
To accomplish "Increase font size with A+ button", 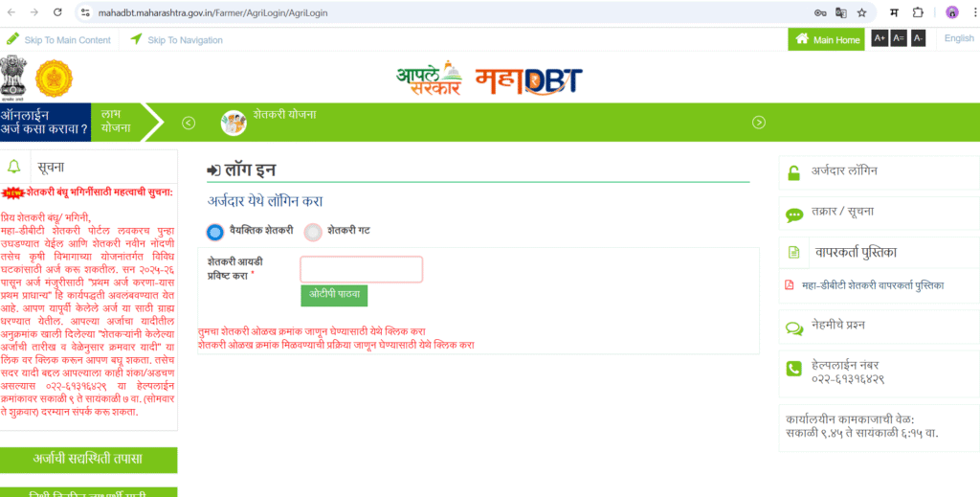I will point(880,38).
